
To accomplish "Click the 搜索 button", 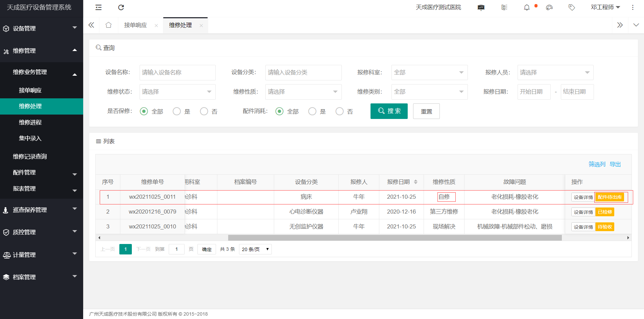I will coord(389,111).
